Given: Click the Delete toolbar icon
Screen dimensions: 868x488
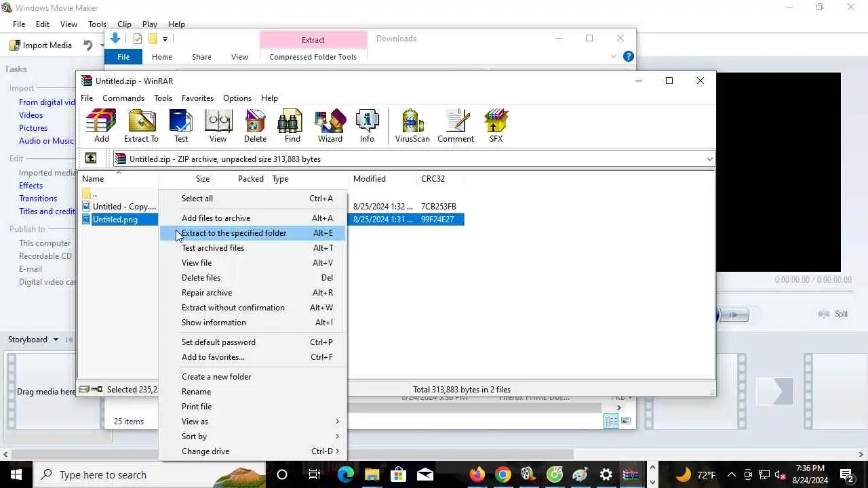Looking at the screenshot, I should point(255,126).
